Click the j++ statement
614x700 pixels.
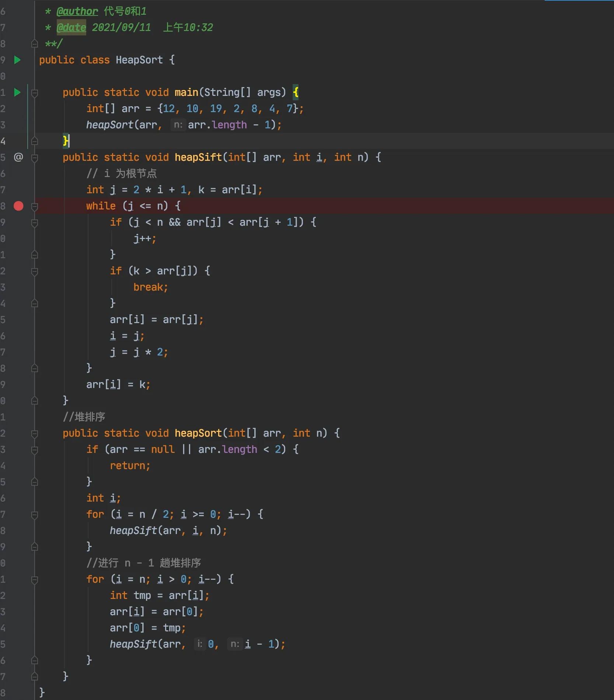pos(145,238)
